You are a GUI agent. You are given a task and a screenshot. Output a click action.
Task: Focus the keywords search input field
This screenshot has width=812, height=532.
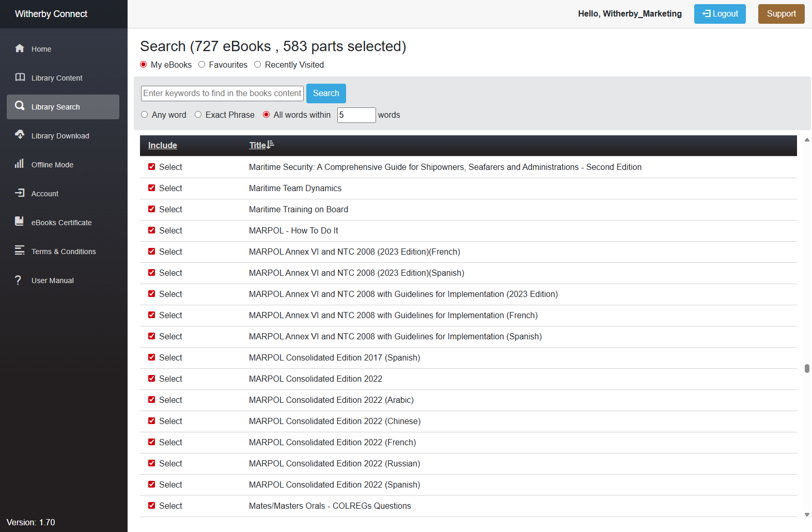point(222,93)
